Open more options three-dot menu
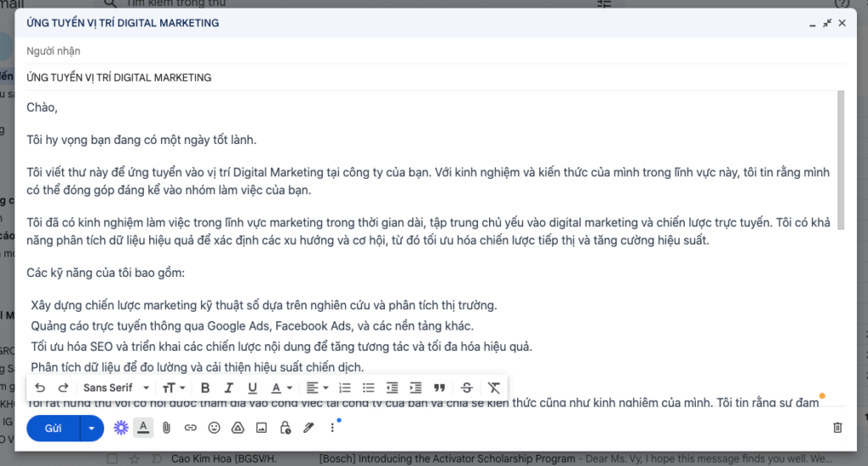The image size is (868, 466). coord(332,428)
